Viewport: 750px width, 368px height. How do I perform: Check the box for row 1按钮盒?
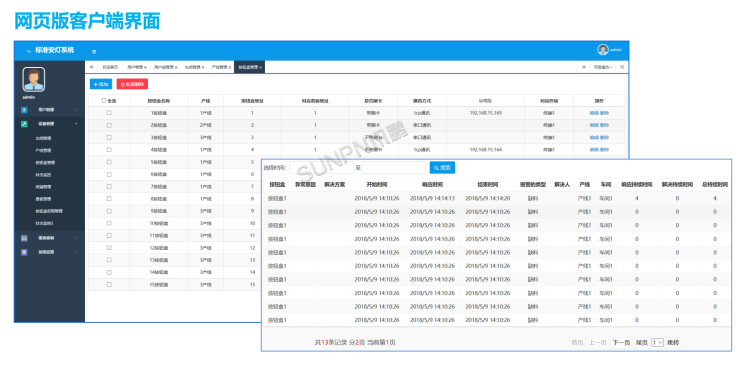(x=109, y=113)
